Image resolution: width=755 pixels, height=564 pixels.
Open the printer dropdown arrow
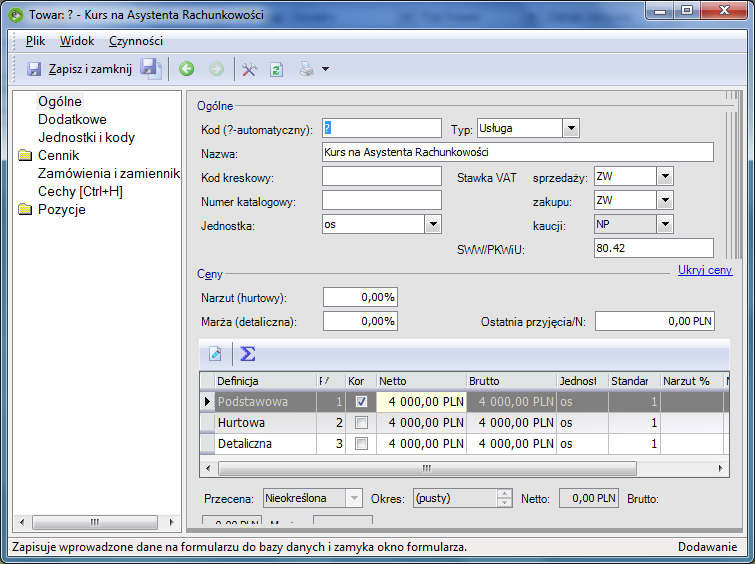click(325, 69)
